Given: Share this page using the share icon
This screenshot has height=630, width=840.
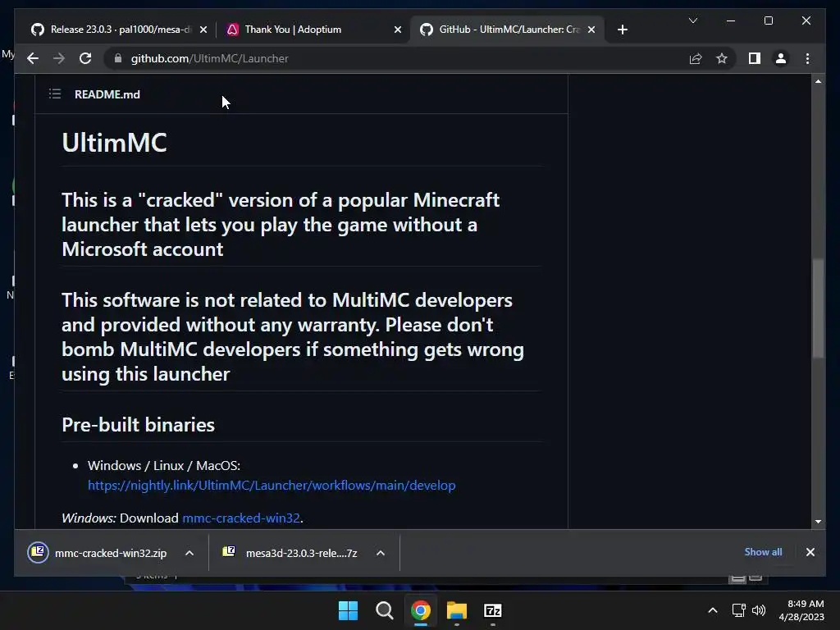Looking at the screenshot, I should pos(696,58).
